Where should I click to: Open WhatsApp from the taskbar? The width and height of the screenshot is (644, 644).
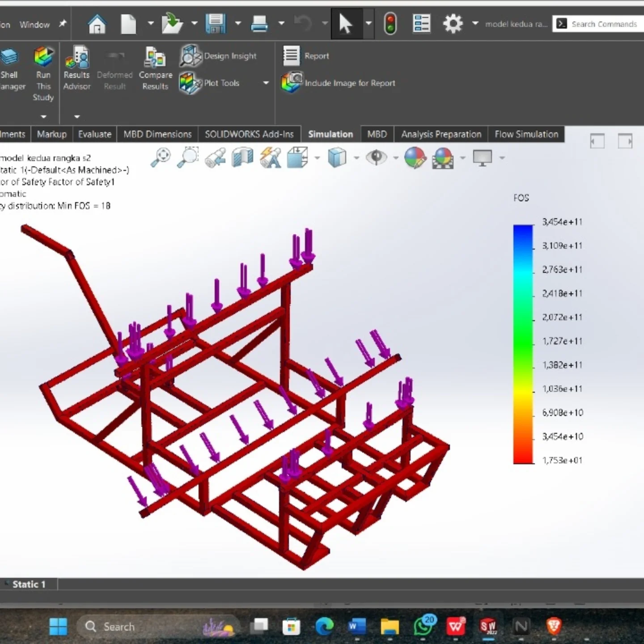423,626
